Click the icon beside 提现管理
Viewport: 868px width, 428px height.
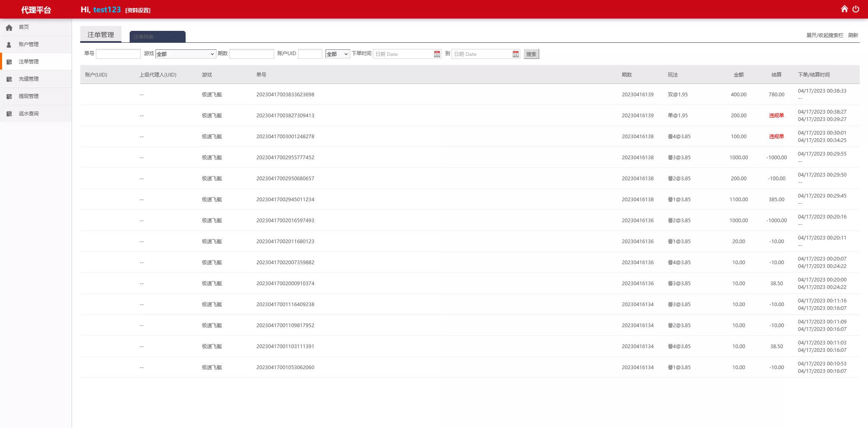[9, 97]
